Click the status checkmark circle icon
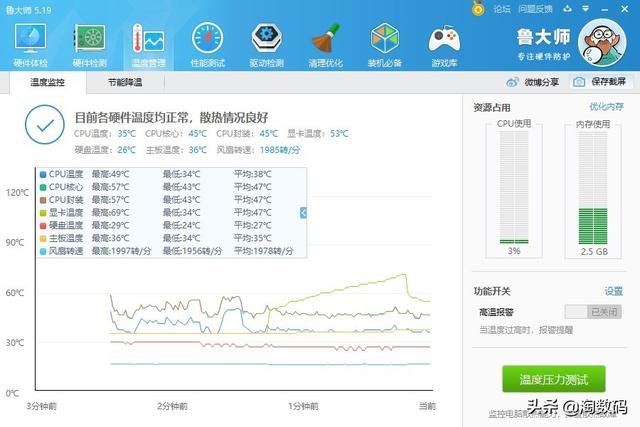Screen dimensions: 640x427 tap(45, 125)
